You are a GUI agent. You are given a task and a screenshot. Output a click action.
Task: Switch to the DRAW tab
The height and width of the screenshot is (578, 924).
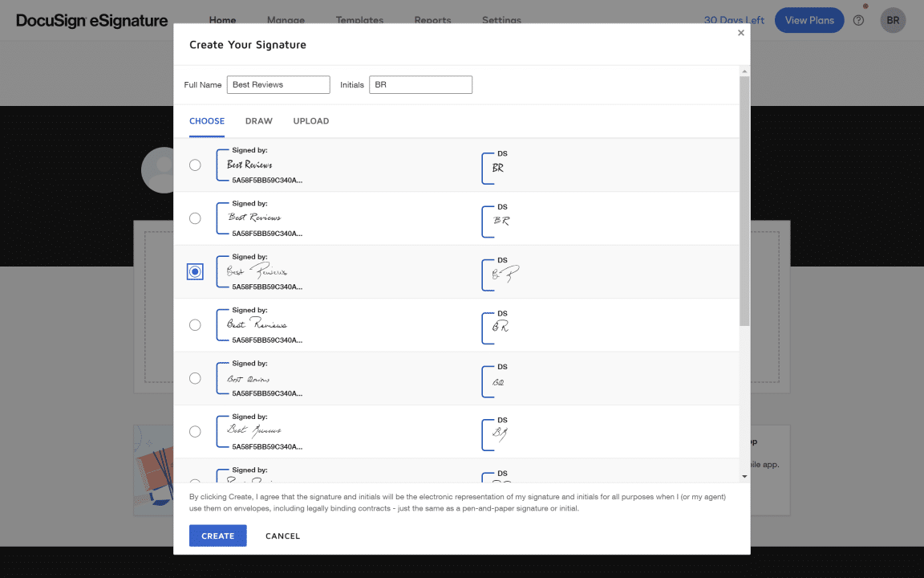pos(258,120)
